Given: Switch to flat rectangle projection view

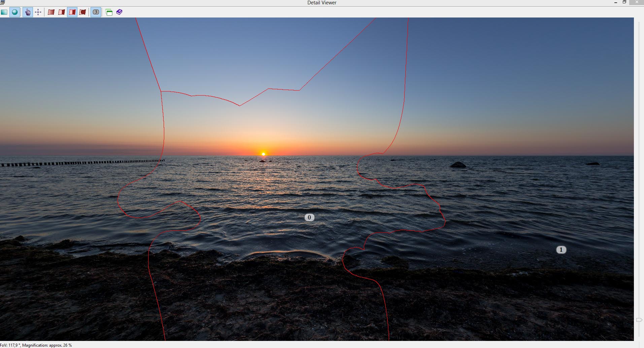Looking at the screenshot, I should pos(4,12).
